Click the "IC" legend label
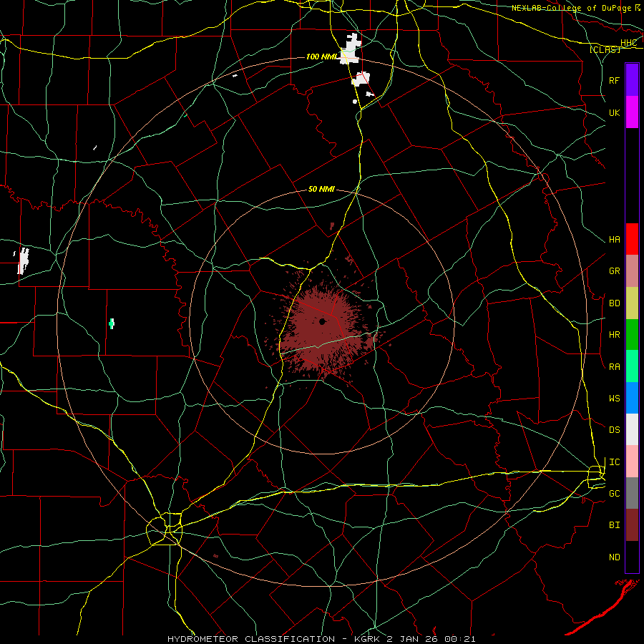644x644 pixels. pyautogui.click(x=615, y=462)
